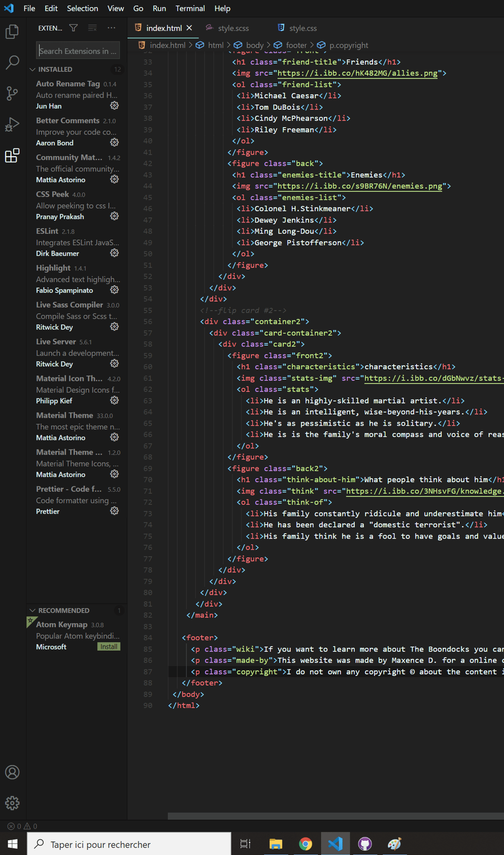Manage gear for Prettier extension

coord(114,510)
